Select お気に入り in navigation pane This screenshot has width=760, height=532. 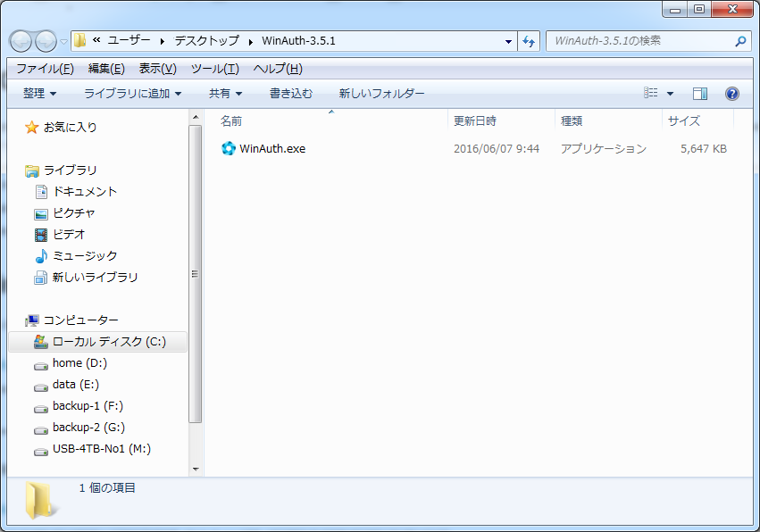coord(71,127)
